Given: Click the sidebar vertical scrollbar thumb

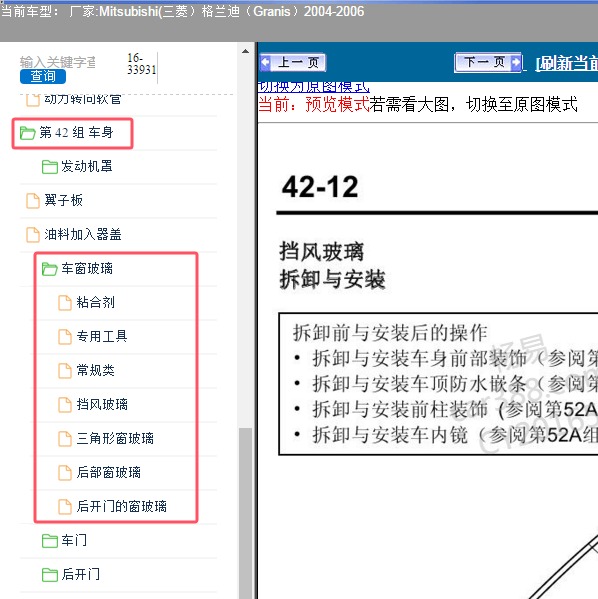Looking at the screenshot, I should pos(246,513).
